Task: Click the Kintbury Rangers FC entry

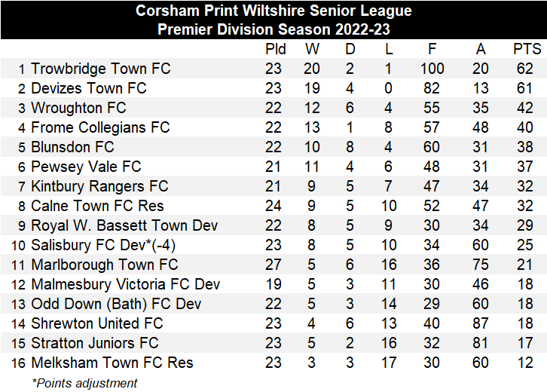Action: (99, 186)
